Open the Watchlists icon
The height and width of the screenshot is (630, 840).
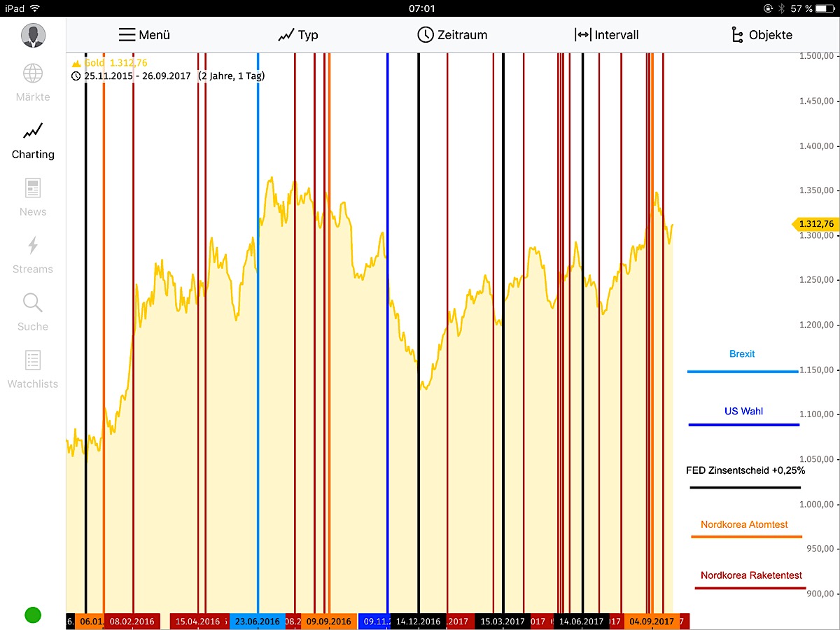32,360
